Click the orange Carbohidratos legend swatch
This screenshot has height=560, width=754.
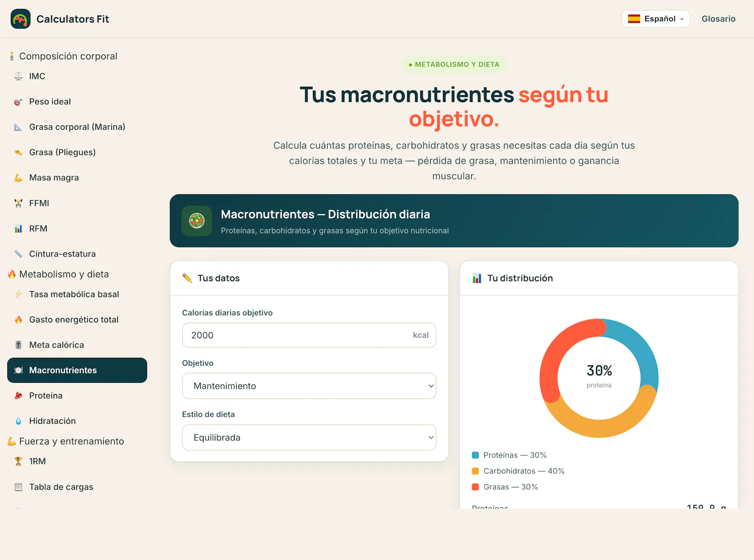[x=475, y=471]
